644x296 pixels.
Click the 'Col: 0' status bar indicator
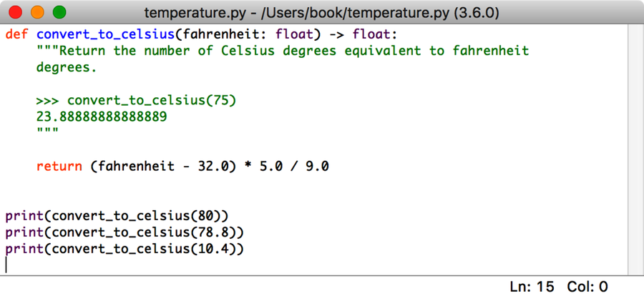point(587,286)
